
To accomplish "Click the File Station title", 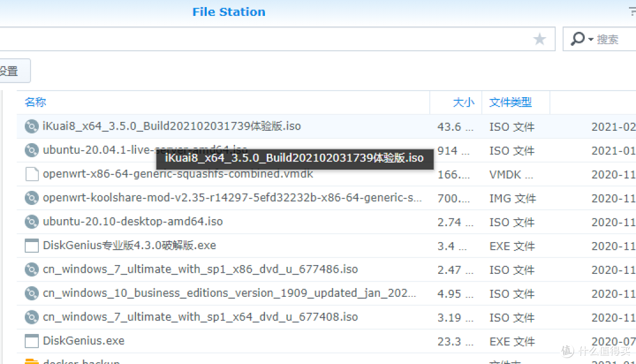I will point(228,12).
